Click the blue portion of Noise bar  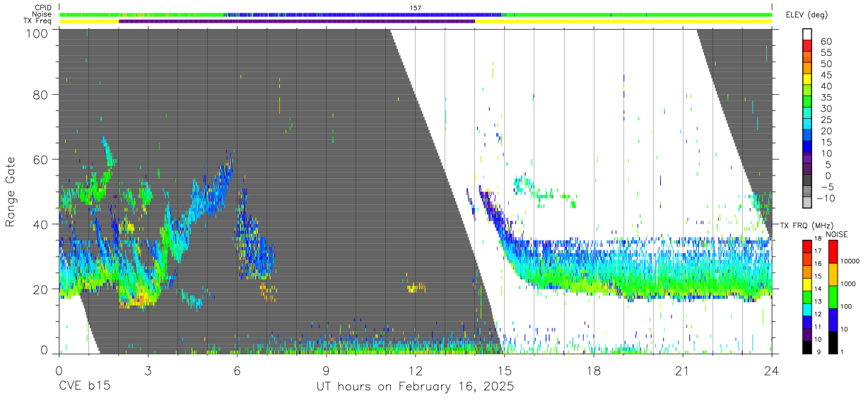click(364, 14)
